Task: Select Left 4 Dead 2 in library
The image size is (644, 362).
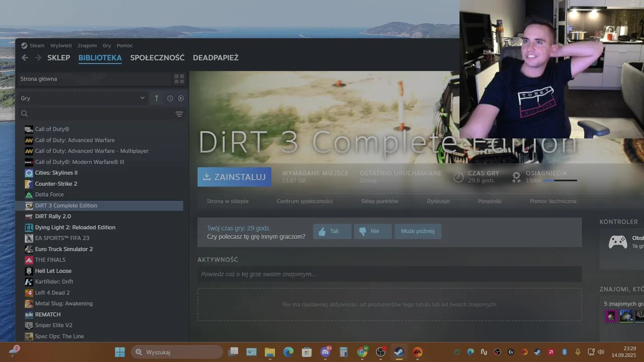Action: point(99,293)
